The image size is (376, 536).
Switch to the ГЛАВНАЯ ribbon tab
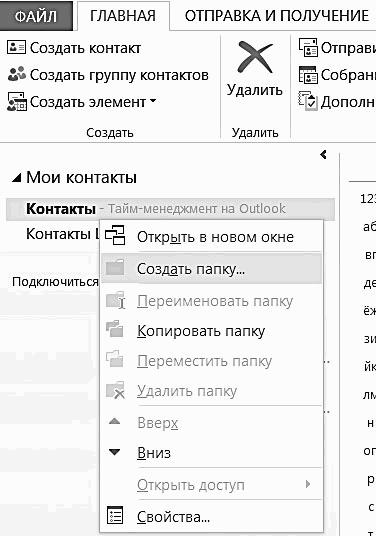(x=123, y=16)
